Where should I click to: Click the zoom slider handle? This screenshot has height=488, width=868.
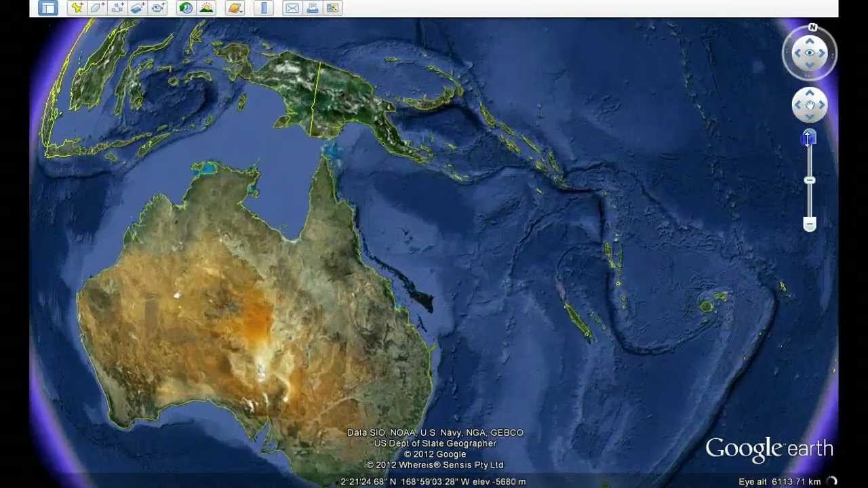click(x=810, y=180)
